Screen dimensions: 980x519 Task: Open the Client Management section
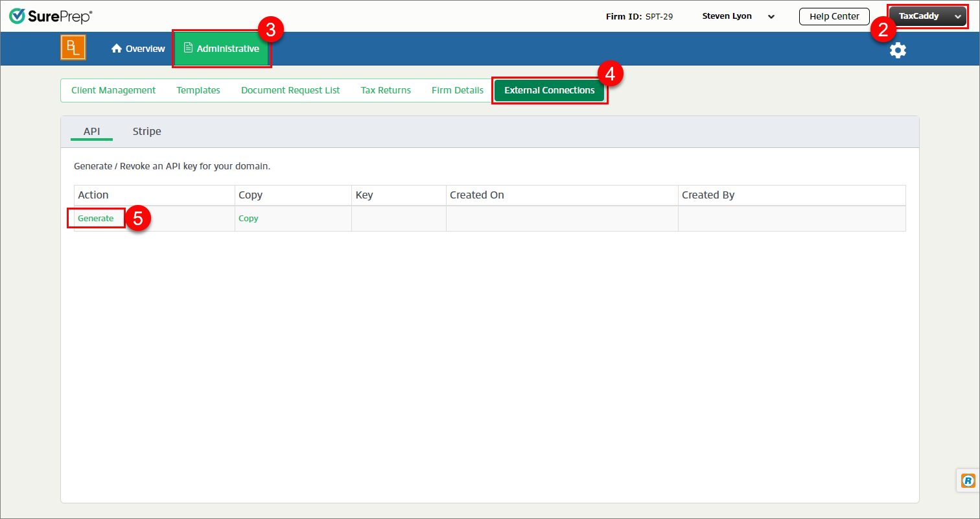(x=113, y=90)
